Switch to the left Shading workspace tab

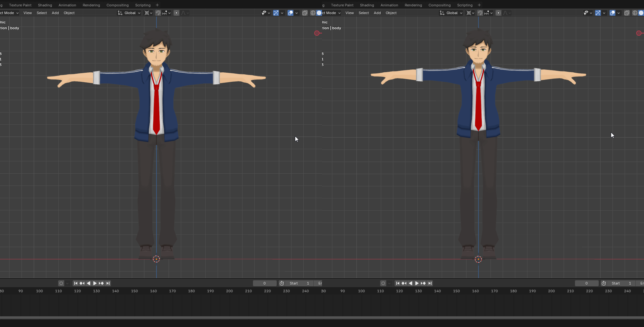click(45, 5)
